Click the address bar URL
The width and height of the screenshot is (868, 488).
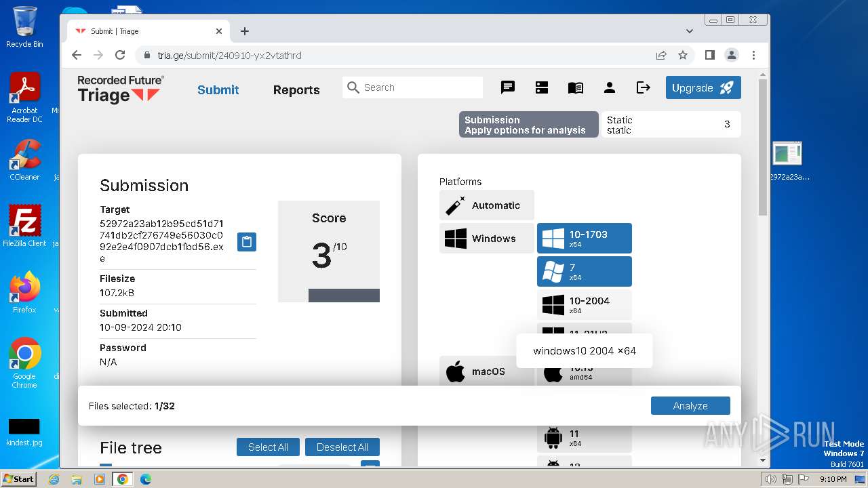pyautogui.click(x=230, y=56)
